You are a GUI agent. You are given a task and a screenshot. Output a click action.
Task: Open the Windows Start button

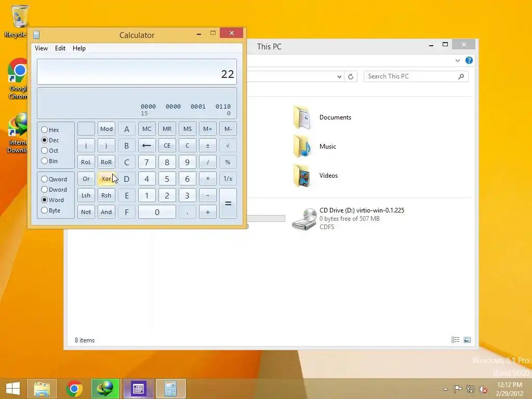pyautogui.click(x=13, y=389)
